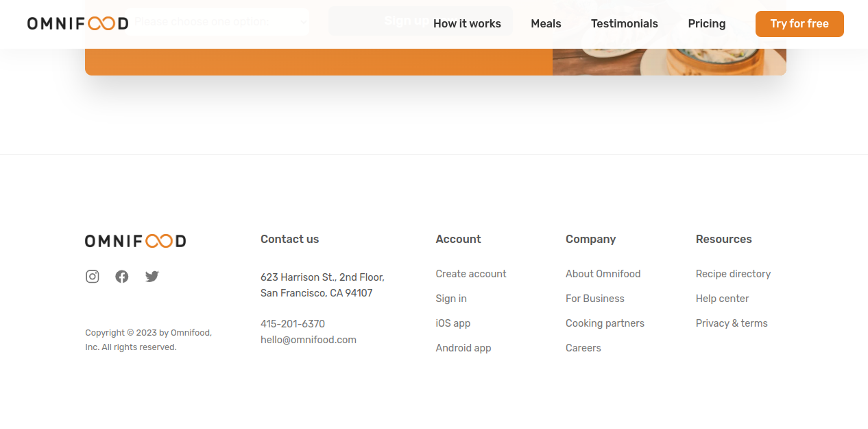Click the copyright 2023 Omnifood text

[149, 340]
